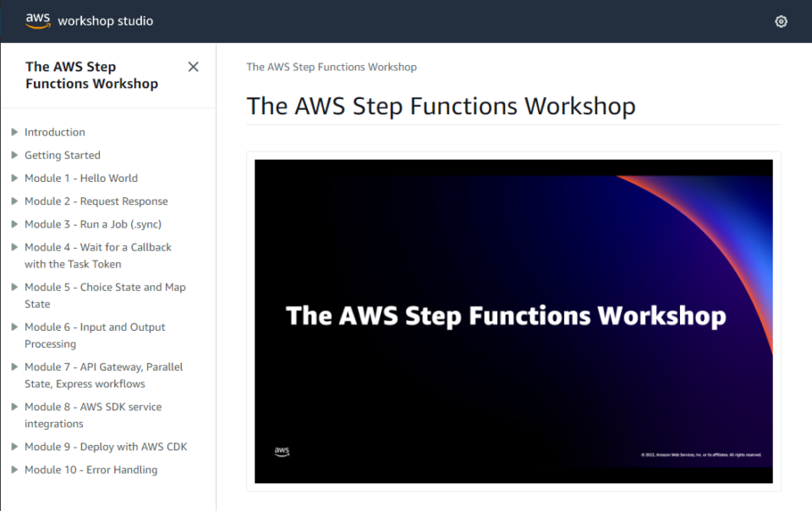Screen dimensions: 812x511
Task: Click the main page heading text
Action: click(x=442, y=106)
